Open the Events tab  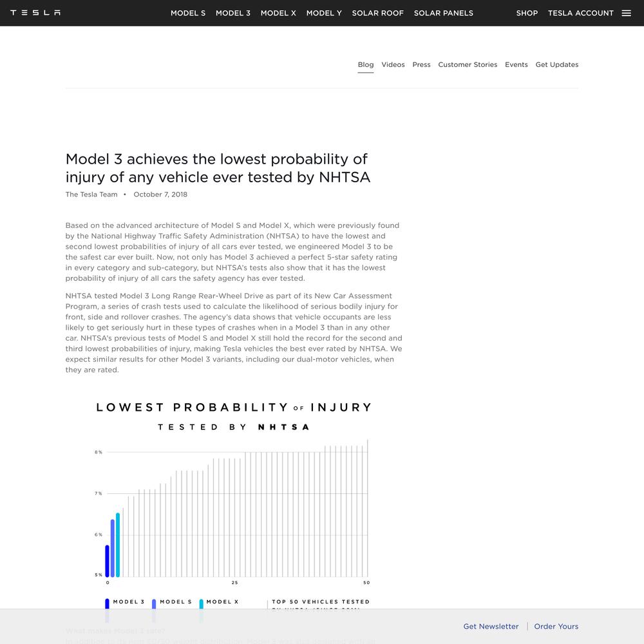516,65
